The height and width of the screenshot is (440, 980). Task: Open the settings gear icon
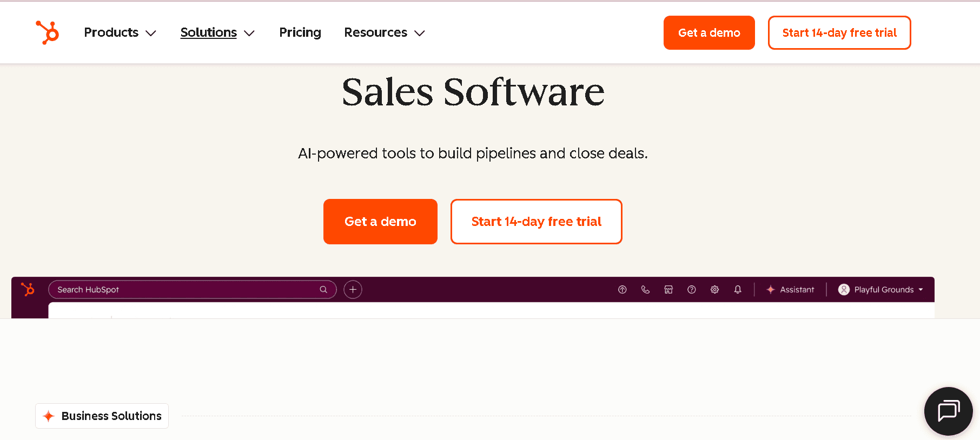coord(714,290)
